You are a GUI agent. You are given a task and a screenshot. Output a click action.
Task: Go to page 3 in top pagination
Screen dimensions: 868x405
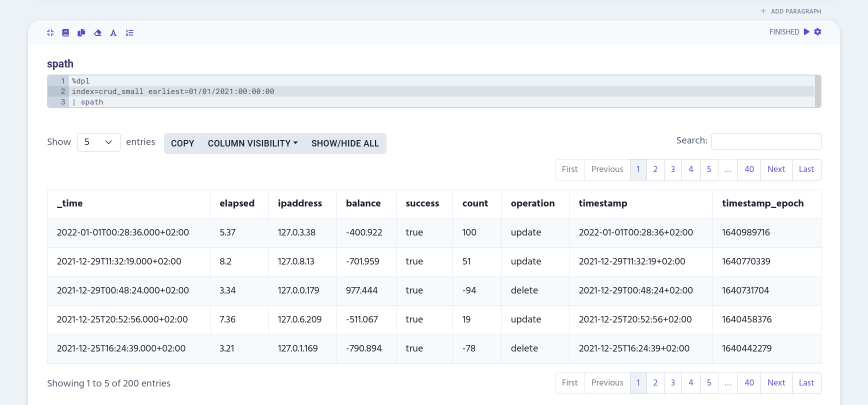[x=673, y=169]
